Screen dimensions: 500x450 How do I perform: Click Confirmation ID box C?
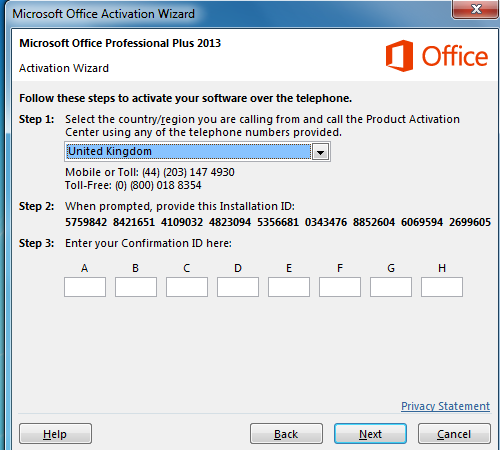[x=187, y=287]
